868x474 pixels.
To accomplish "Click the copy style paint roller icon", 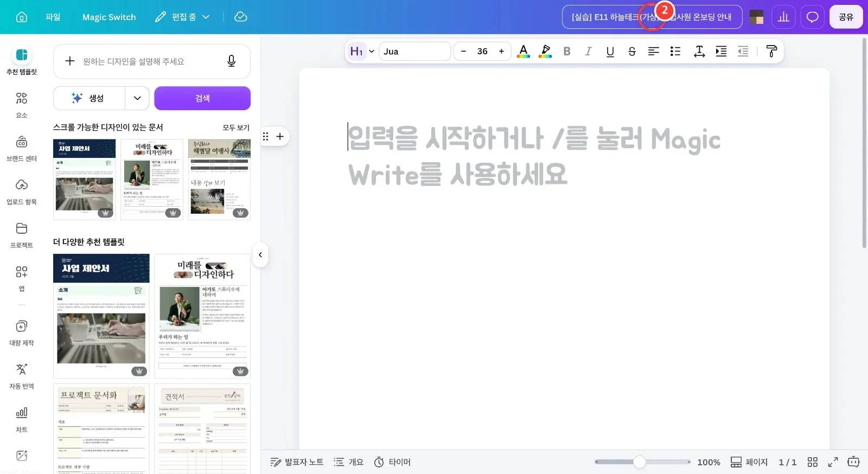I will (771, 51).
